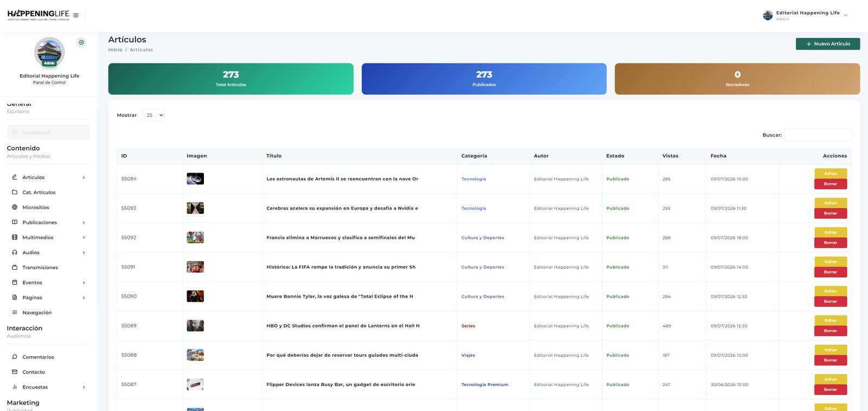This screenshot has width=868, height=411.
Task: Click the Borrar button for article 55090
Action: [831, 301]
